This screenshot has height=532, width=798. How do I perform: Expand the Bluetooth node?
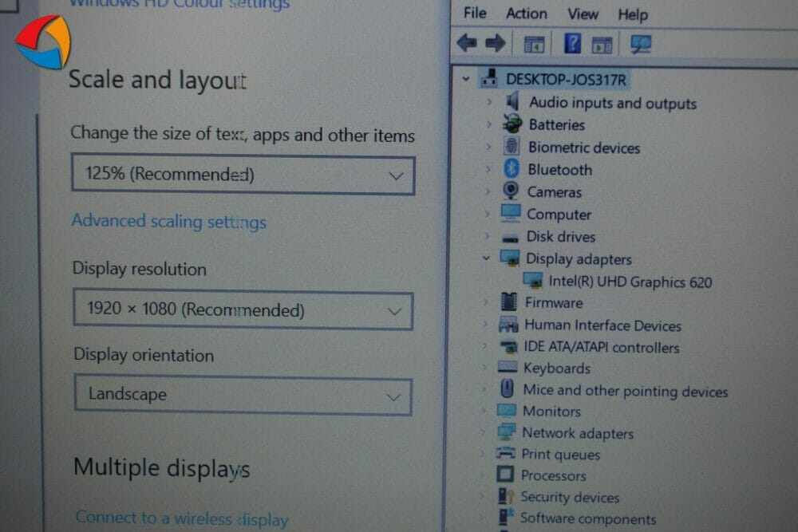pyautogui.click(x=488, y=169)
